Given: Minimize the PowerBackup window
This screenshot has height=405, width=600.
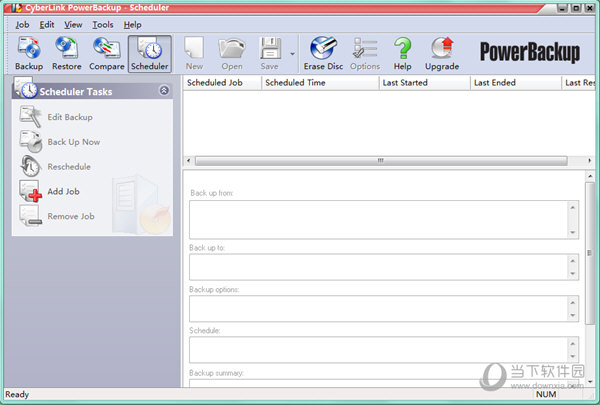Looking at the screenshot, I should coord(562,8).
